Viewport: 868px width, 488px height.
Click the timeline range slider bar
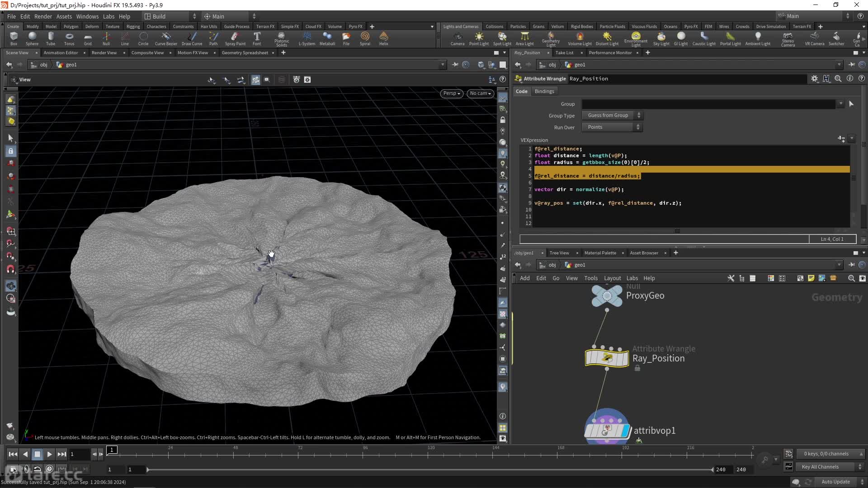pyautogui.click(x=429, y=470)
